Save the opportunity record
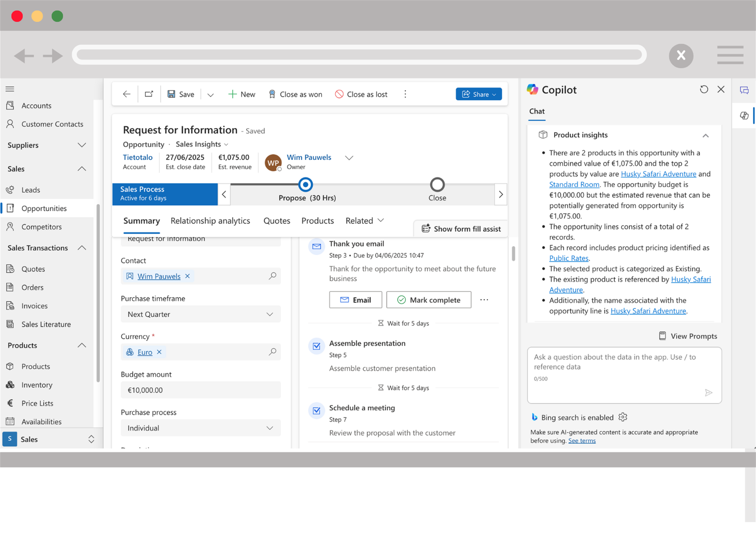This screenshot has height=536, width=756. pos(181,94)
